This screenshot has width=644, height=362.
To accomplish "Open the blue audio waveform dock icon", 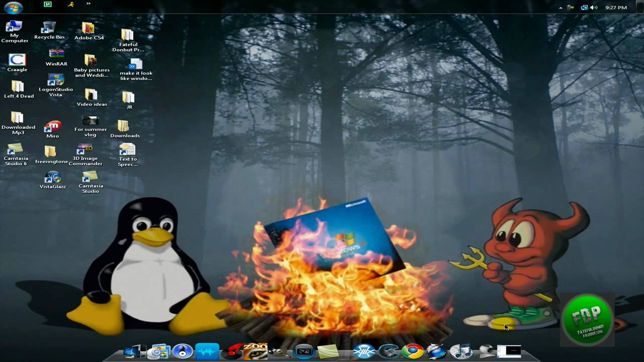I will (x=207, y=351).
